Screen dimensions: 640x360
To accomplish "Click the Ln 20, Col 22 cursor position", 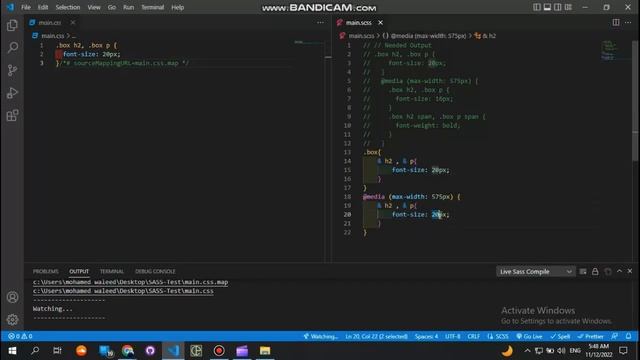I will (376, 336).
